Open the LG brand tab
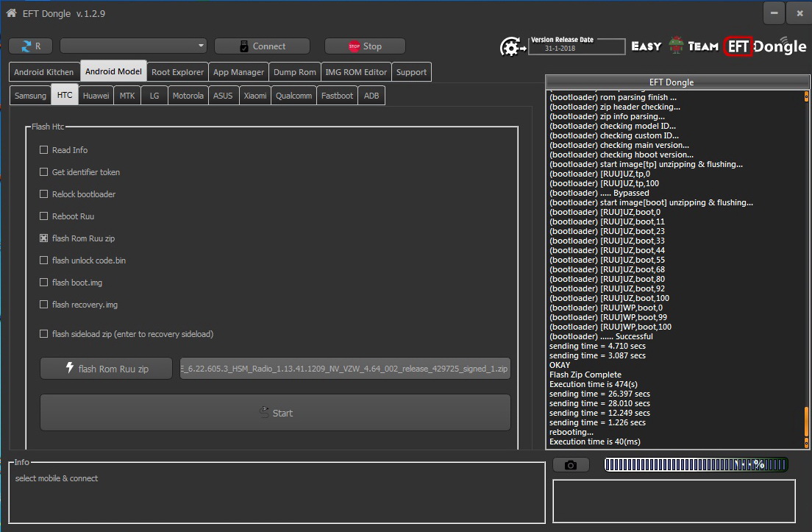This screenshot has width=812, height=532. pyautogui.click(x=154, y=96)
